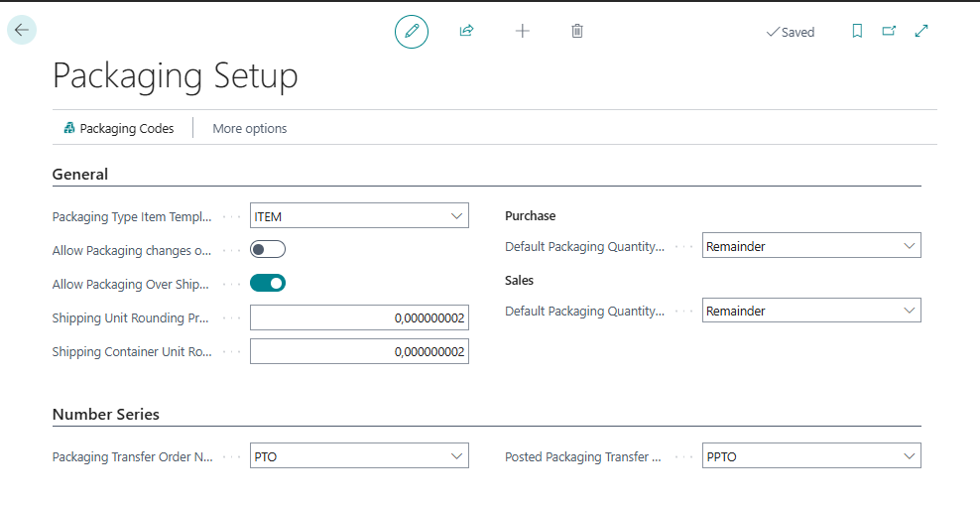
Task: Open the More options menu
Action: tap(250, 128)
